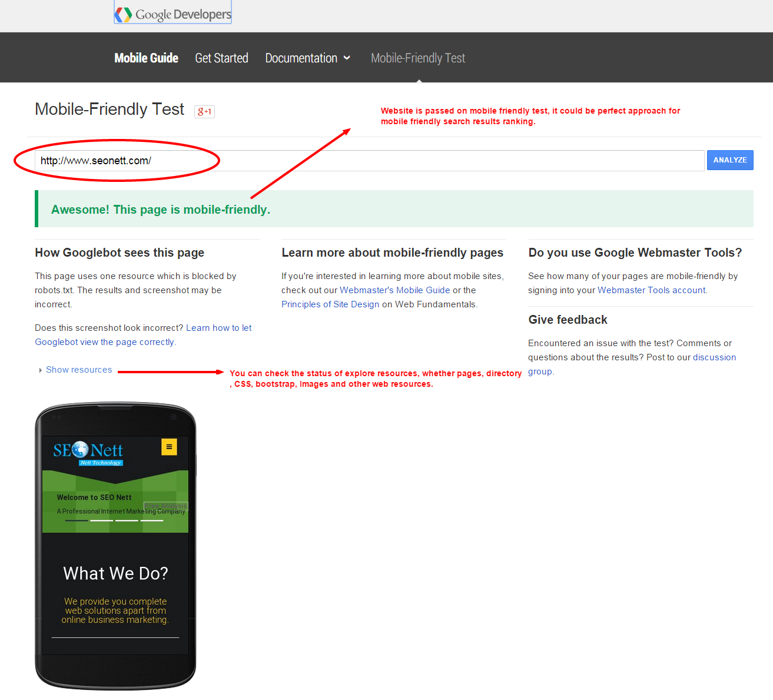Open the Mobile Guide menu item
The image size is (773, 700).
[146, 58]
